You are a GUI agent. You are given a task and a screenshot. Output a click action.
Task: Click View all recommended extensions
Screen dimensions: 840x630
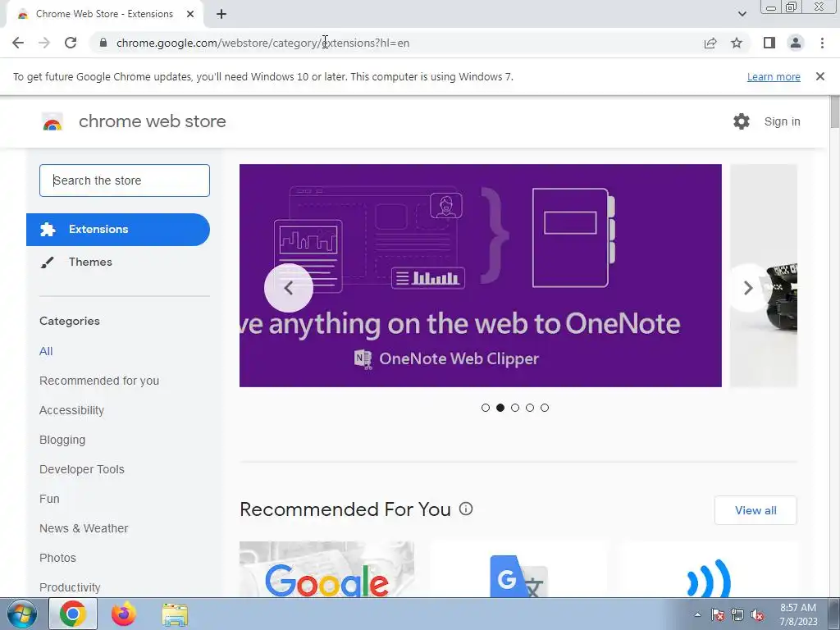[x=756, y=510]
